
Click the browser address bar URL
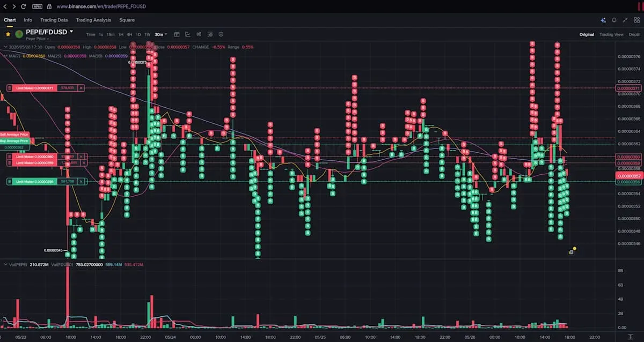pyautogui.click(x=101, y=6)
